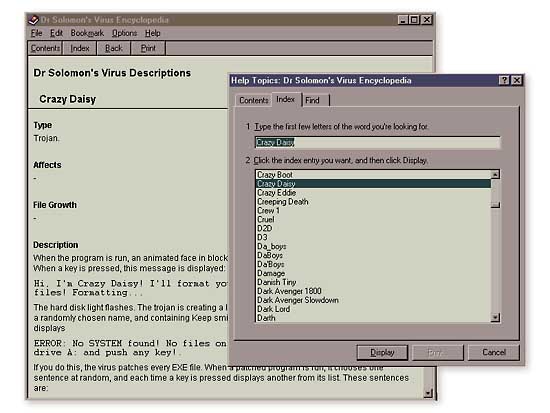Open the Options menu
The image size is (550, 413).
point(124,33)
